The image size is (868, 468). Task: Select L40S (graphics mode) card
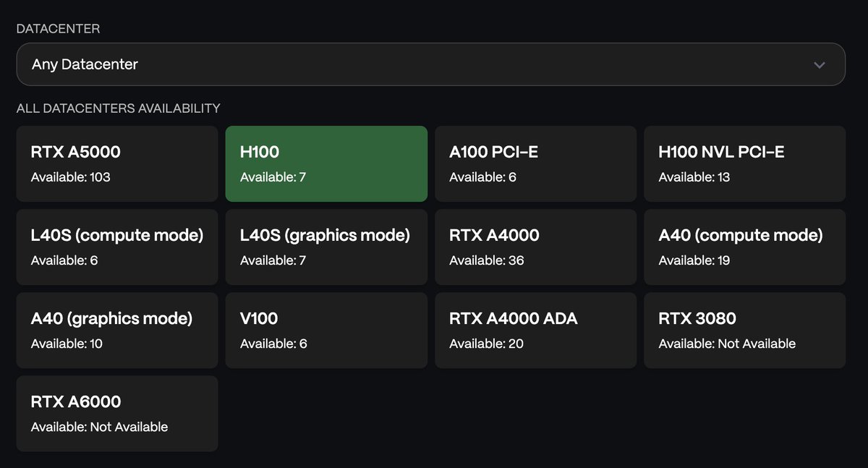(x=326, y=247)
